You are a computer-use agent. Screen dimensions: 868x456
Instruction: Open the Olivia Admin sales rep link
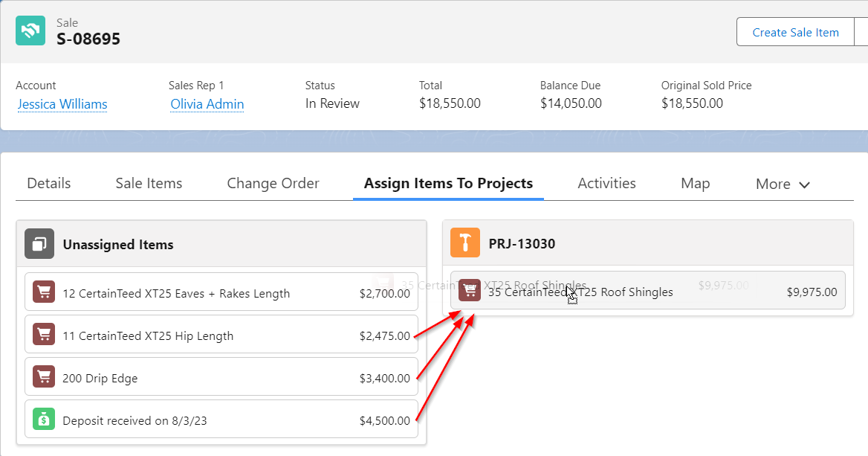tap(207, 104)
